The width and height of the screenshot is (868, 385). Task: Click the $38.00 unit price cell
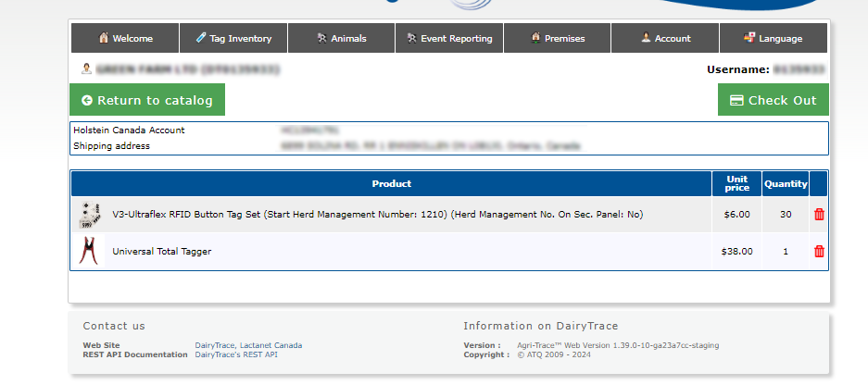736,252
